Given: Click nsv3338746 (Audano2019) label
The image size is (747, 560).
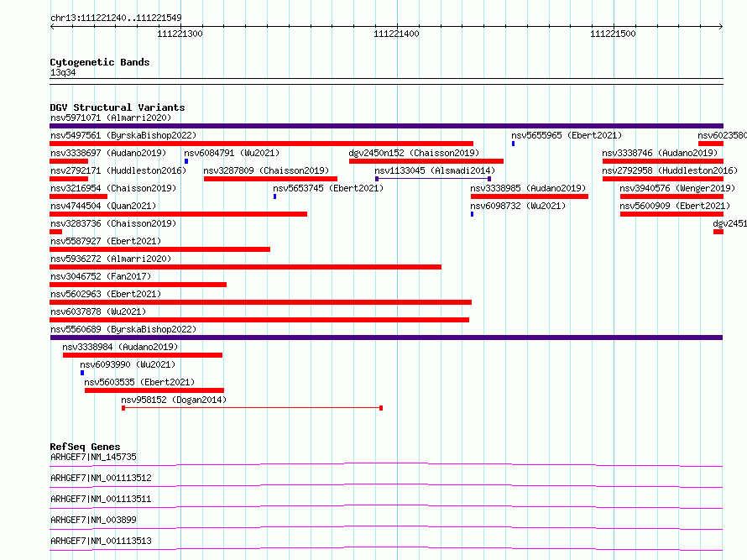Looking at the screenshot, I should click(x=660, y=153).
